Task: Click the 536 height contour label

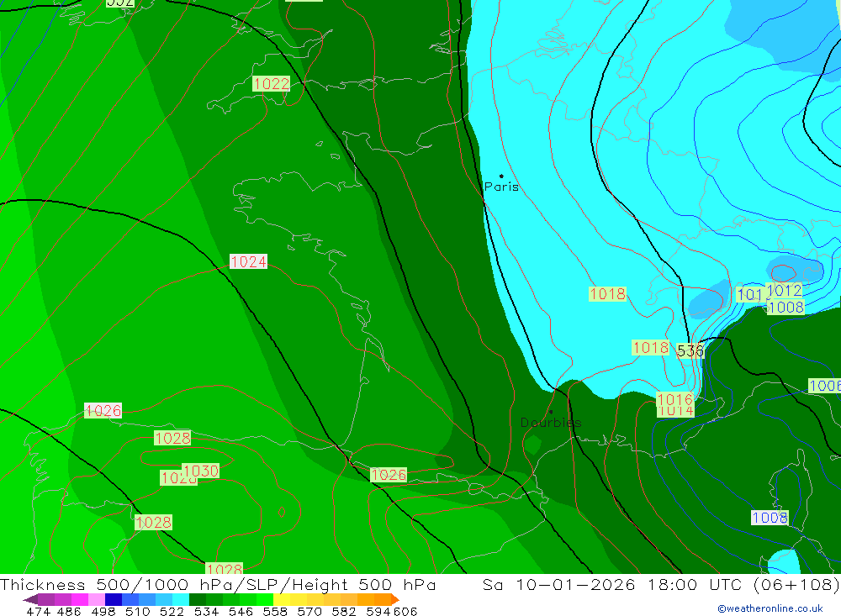Action: [x=690, y=351]
